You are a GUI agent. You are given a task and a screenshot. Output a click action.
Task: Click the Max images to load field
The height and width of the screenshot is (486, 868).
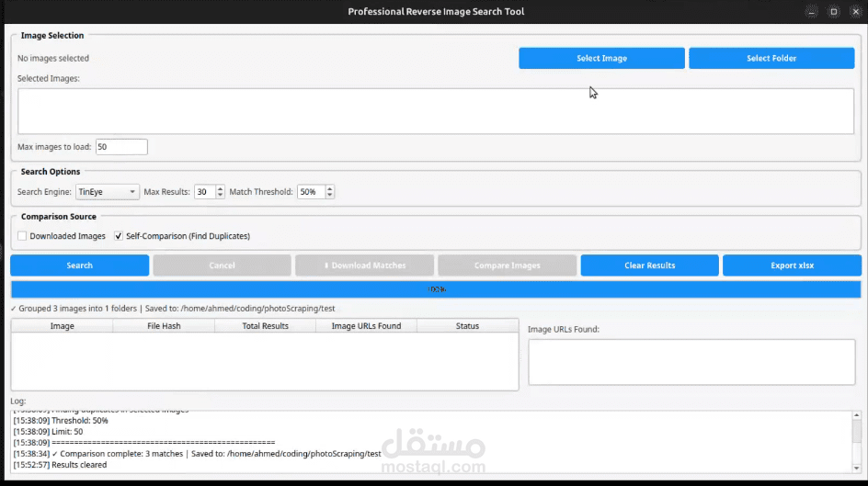coord(121,147)
